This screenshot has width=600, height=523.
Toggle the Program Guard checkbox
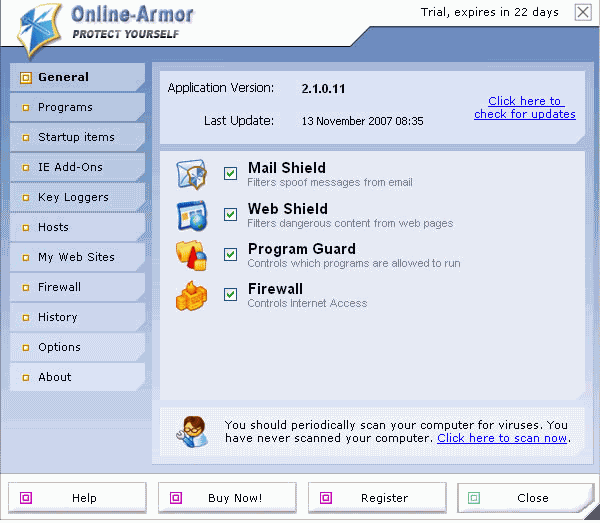coord(230,254)
